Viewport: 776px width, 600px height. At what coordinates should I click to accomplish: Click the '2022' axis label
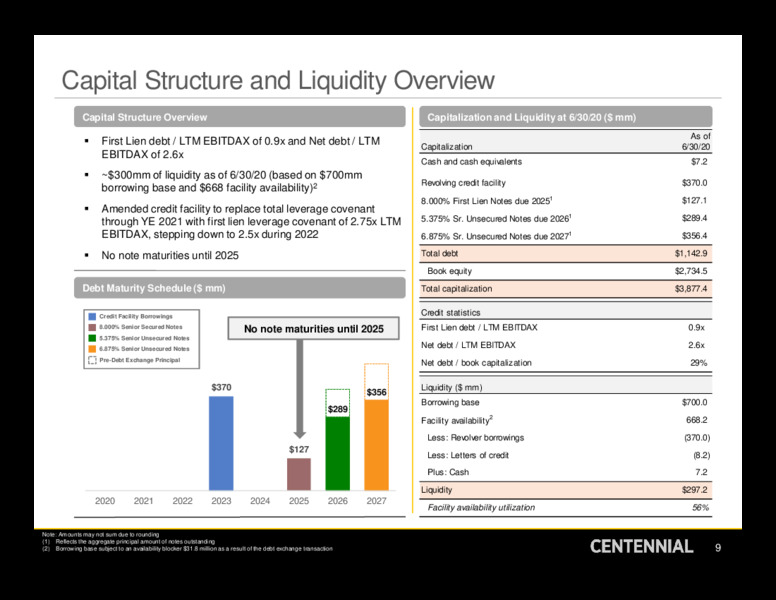point(182,501)
